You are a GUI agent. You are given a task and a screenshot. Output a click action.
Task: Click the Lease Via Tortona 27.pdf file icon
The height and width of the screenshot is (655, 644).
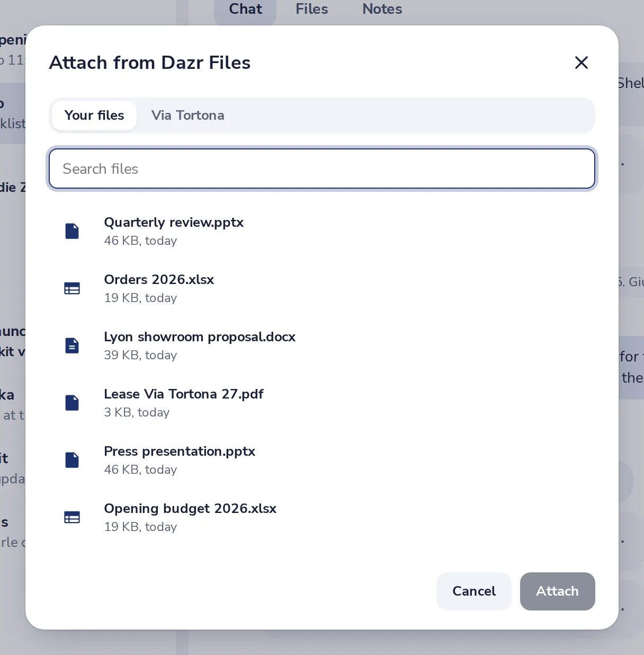(72, 403)
